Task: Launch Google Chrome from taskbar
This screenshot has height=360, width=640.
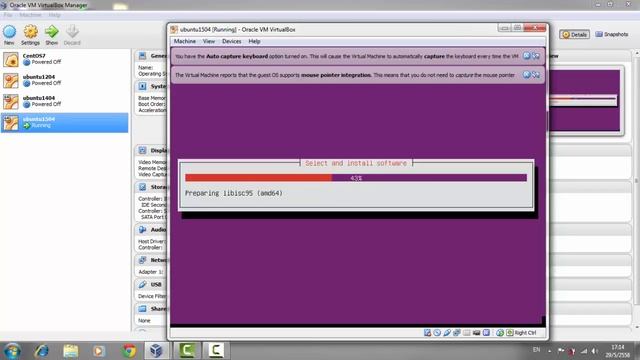Action: tap(129, 351)
